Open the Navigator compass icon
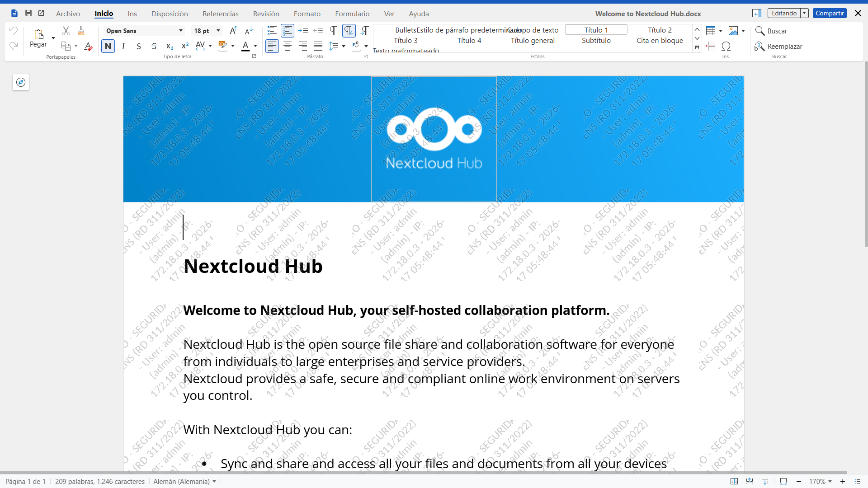 [x=21, y=82]
